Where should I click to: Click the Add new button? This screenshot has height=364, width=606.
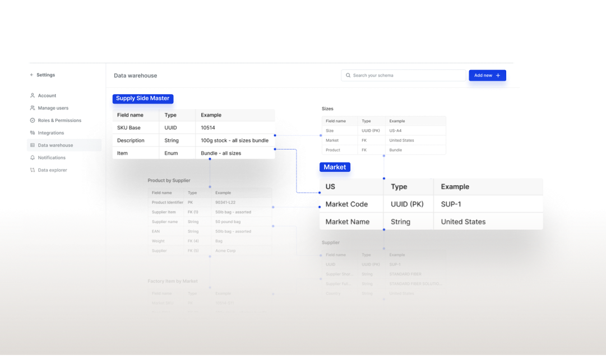(x=487, y=75)
